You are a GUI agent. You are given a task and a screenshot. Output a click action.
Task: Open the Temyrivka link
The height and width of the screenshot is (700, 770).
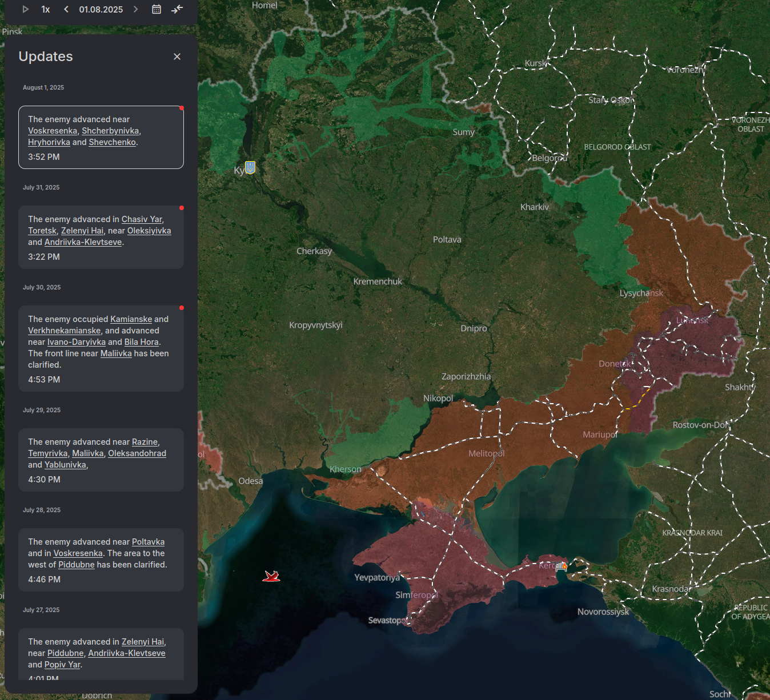(x=48, y=453)
